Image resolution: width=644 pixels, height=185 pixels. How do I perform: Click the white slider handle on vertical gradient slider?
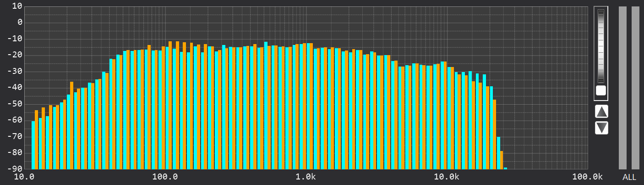601,90
